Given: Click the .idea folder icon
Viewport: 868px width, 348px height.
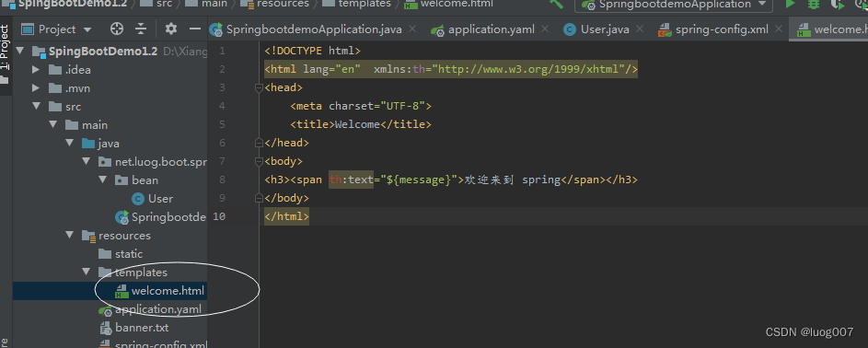Looking at the screenshot, I should [x=55, y=70].
